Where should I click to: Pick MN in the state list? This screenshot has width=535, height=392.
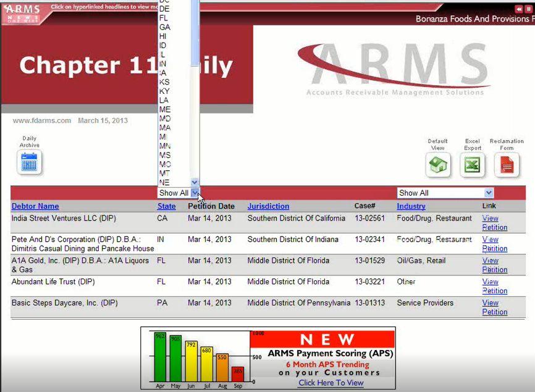click(x=165, y=146)
